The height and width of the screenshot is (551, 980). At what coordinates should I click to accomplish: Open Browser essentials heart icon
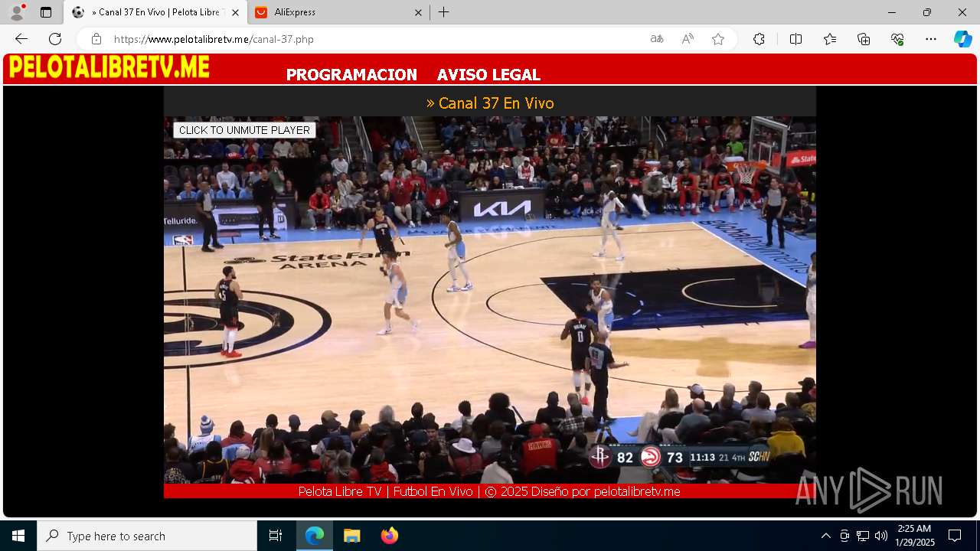897,39
